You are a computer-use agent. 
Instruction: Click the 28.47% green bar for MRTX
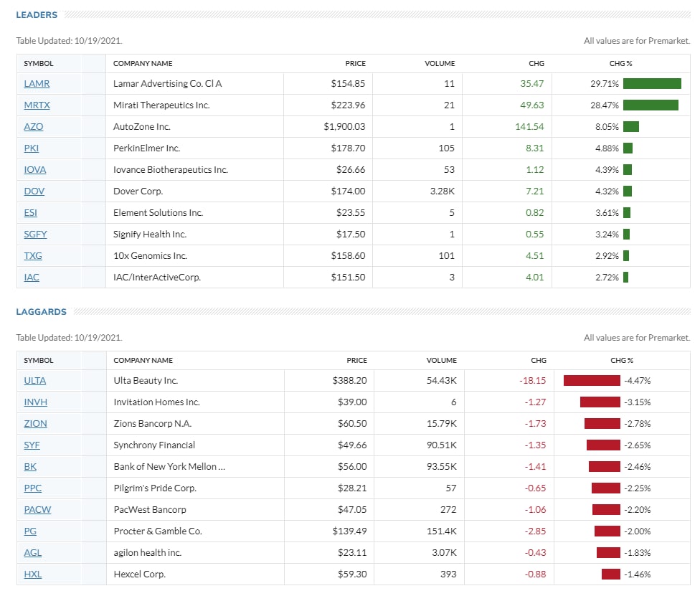coord(651,105)
